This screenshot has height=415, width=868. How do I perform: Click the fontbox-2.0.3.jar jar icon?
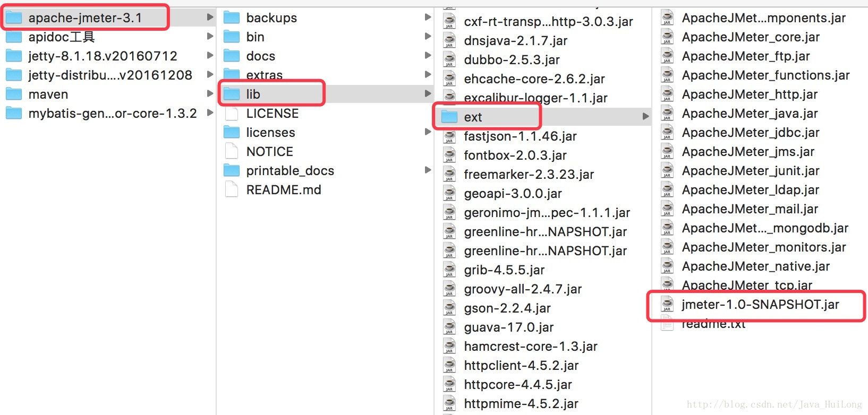449,155
